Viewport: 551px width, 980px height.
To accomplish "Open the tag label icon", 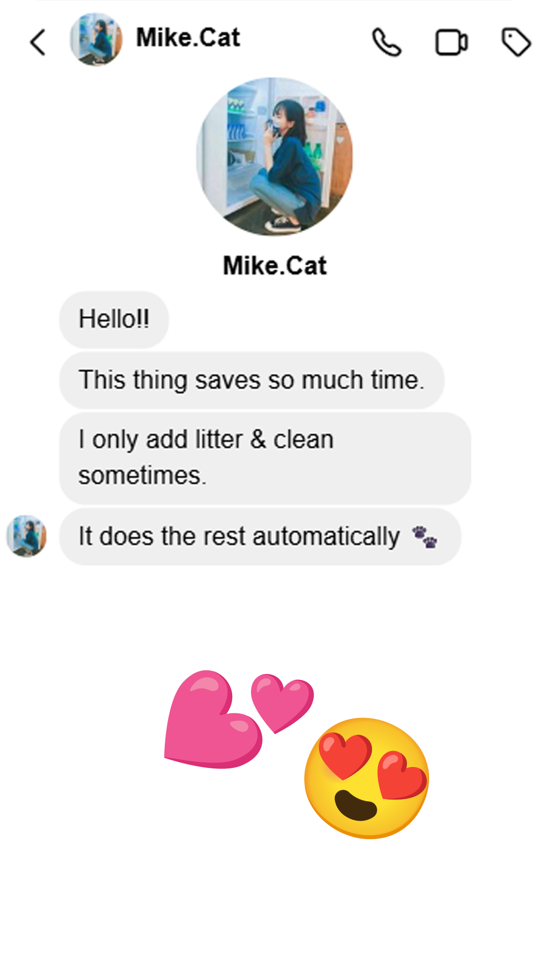I will coord(517,42).
